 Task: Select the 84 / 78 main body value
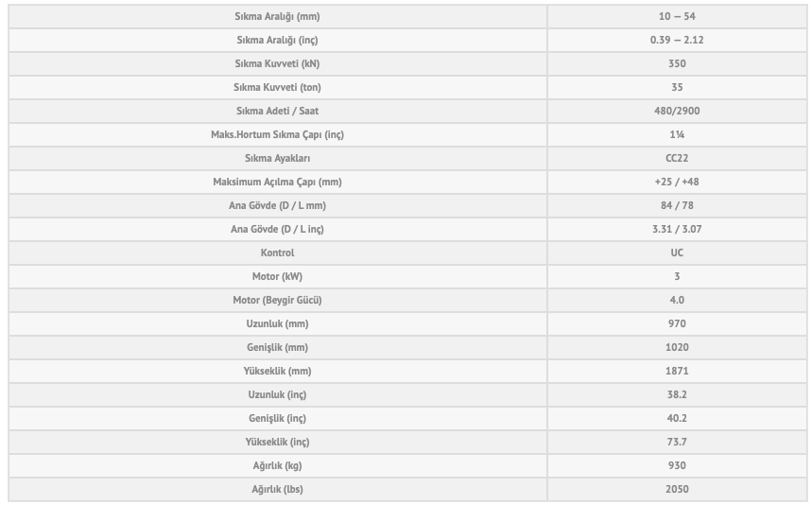[x=676, y=206]
